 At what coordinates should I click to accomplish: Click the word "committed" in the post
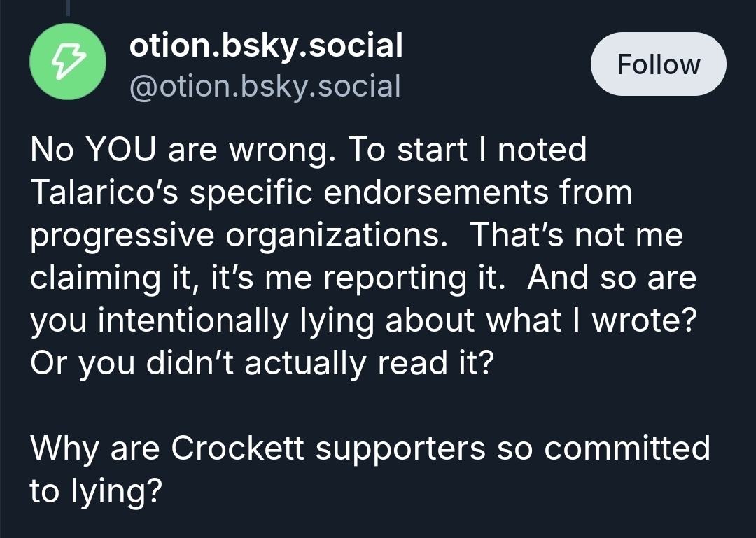coord(627,448)
